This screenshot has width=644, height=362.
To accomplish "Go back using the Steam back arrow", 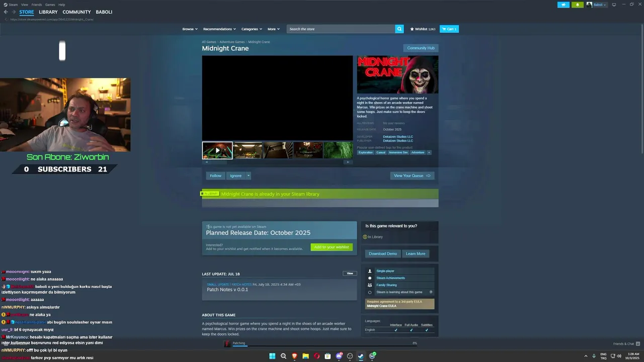I will pyautogui.click(x=6, y=12).
